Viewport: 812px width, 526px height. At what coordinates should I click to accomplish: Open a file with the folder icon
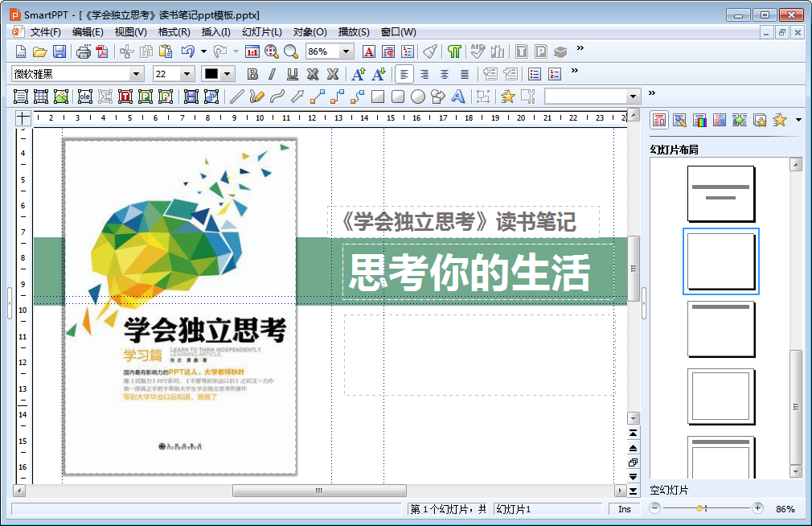click(40, 51)
